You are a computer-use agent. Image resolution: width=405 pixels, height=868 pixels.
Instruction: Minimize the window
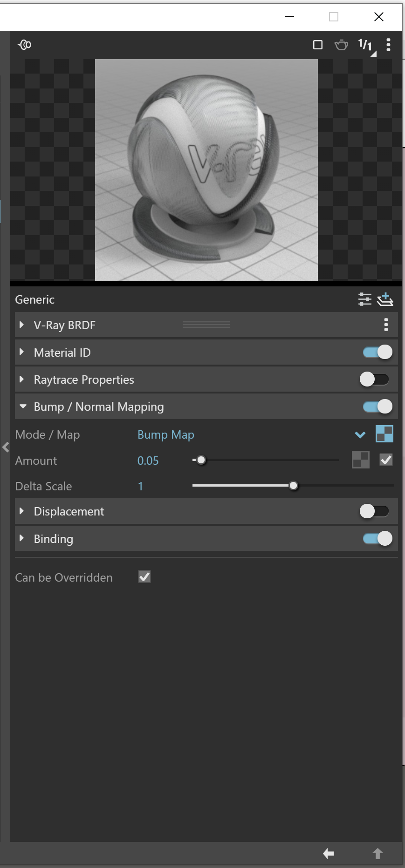click(x=289, y=17)
